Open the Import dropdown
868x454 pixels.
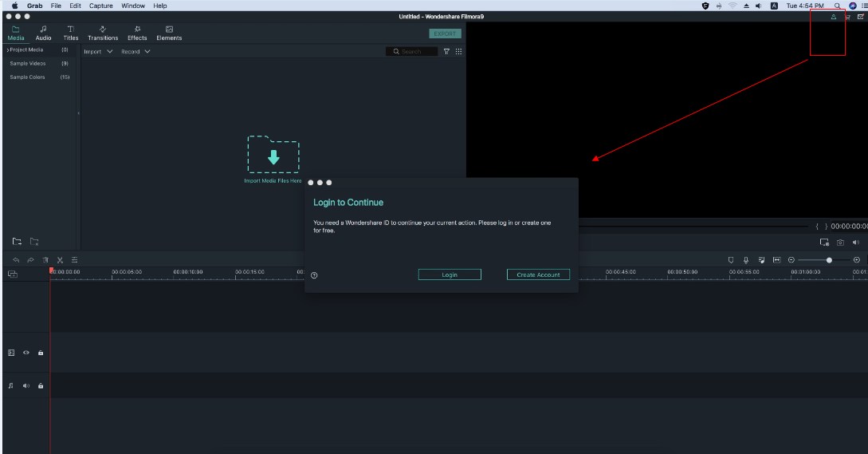tap(98, 52)
